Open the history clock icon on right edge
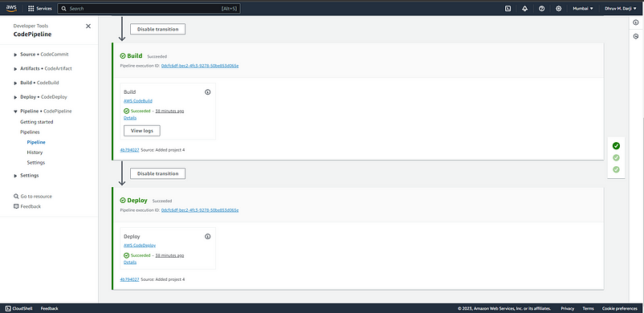Image resolution: width=644 pixels, height=313 pixels. 636,37
